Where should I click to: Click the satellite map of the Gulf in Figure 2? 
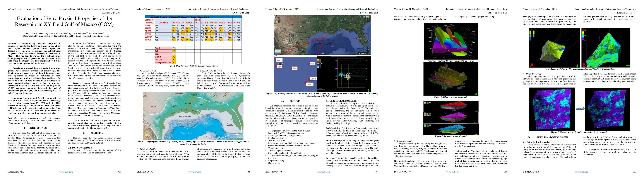(x=322, y=35)
